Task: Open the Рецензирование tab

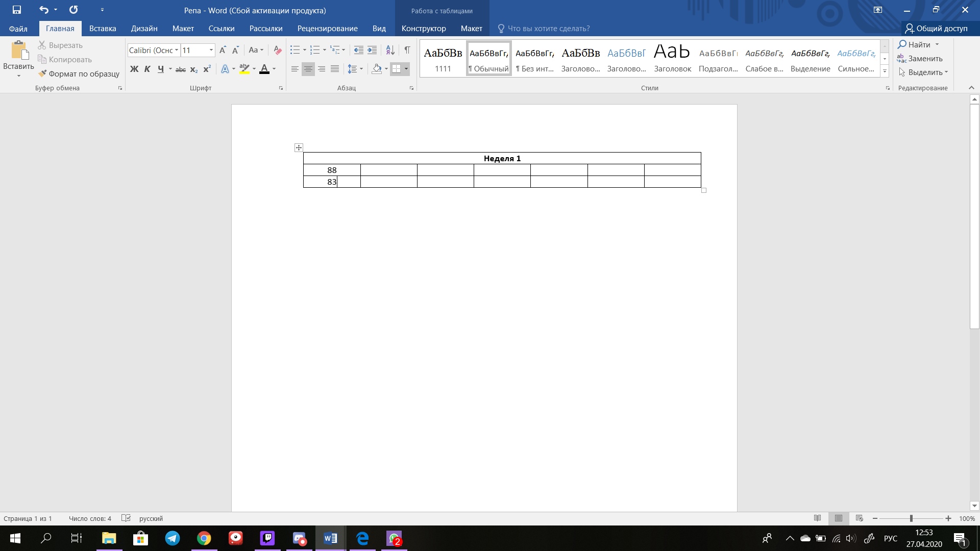Action: (327, 29)
